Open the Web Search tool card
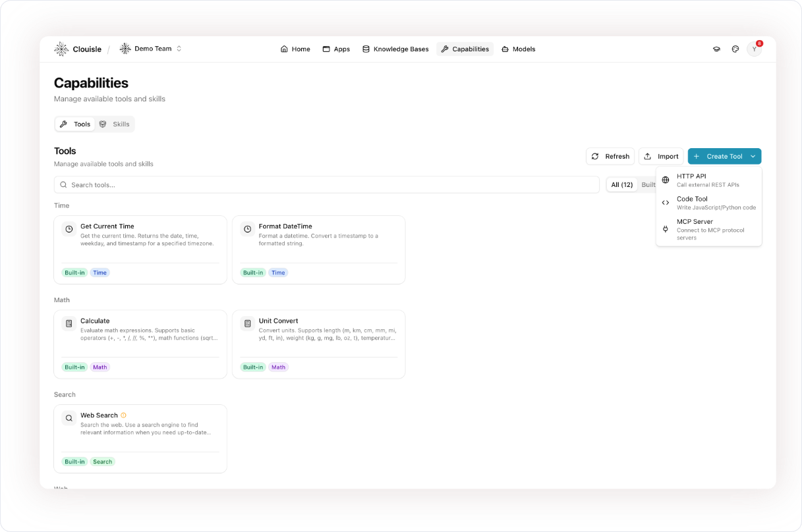The height and width of the screenshot is (532, 802). pos(140,439)
